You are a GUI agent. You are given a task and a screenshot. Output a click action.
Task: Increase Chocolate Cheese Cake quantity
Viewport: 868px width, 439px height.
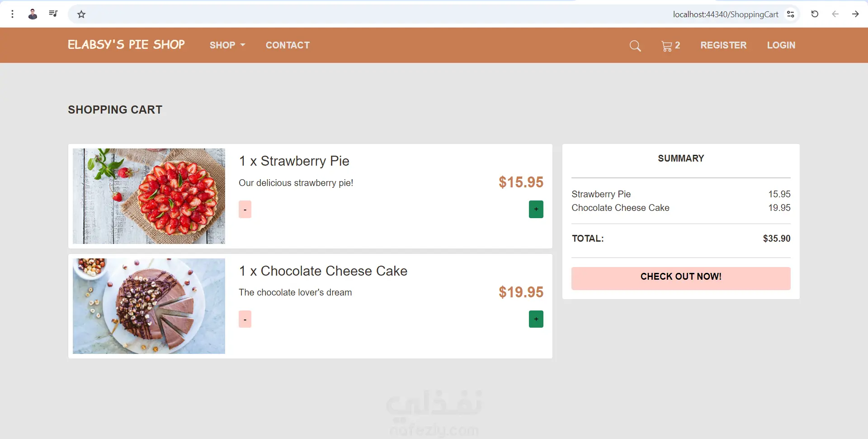coord(536,320)
